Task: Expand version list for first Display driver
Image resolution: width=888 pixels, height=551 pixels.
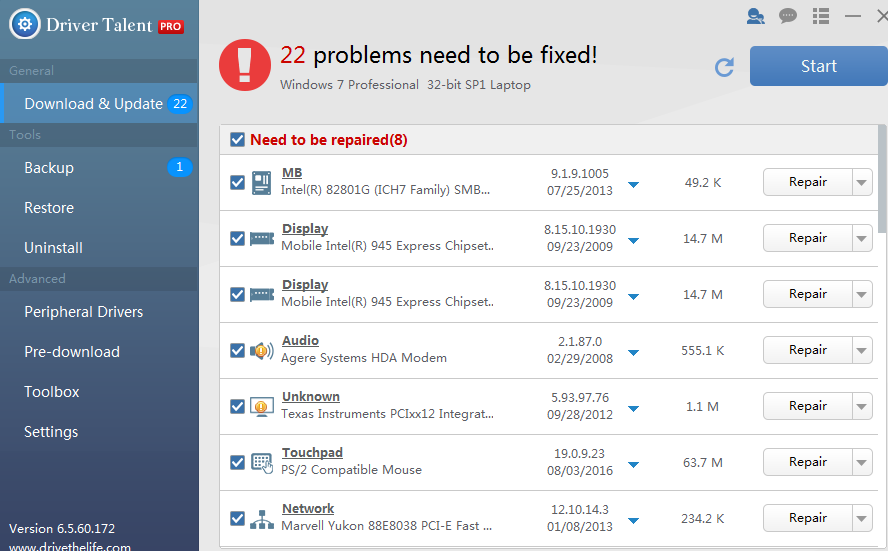Action: [x=634, y=241]
